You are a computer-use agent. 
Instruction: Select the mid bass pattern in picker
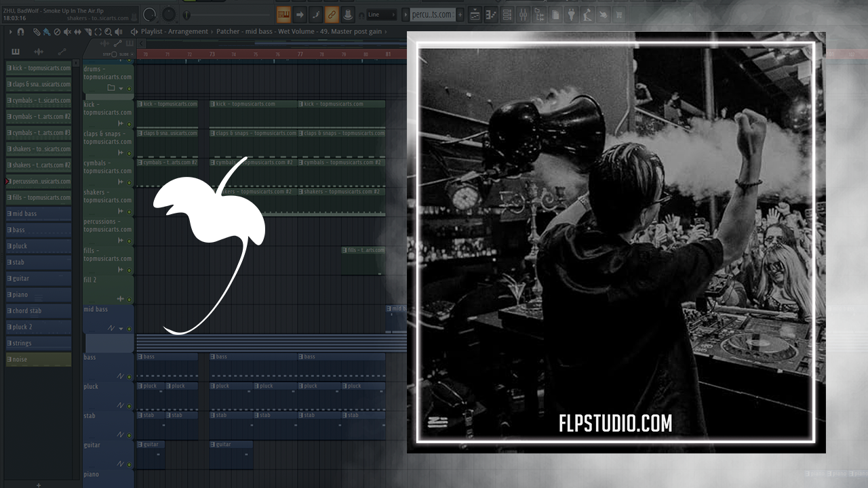(x=39, y=213)
